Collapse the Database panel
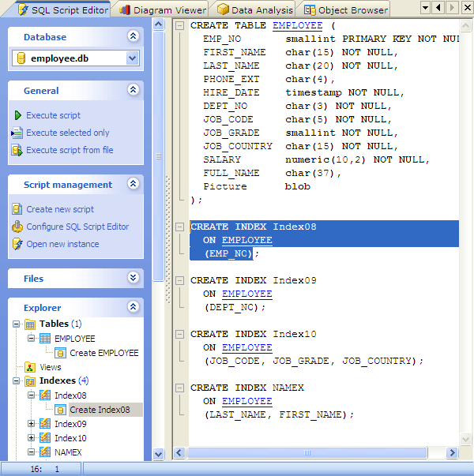This screenshot has height=476, width=474. point(133,36)
